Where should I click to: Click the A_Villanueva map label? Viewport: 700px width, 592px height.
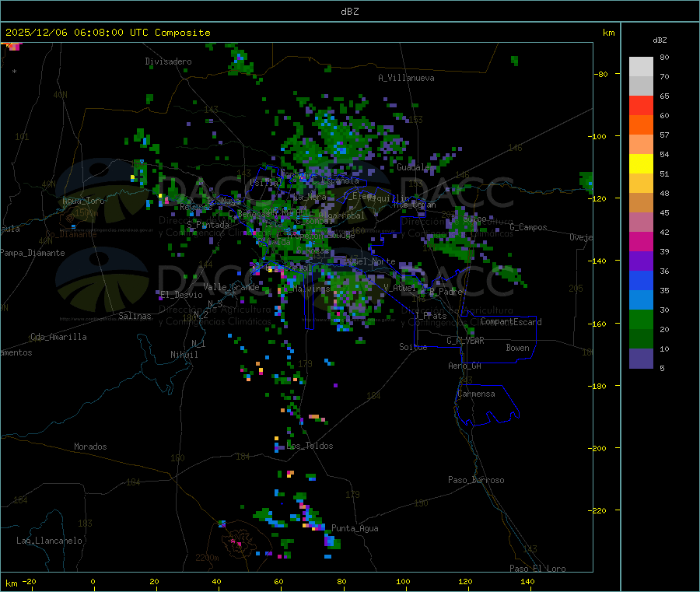click(x=406, y=78)
